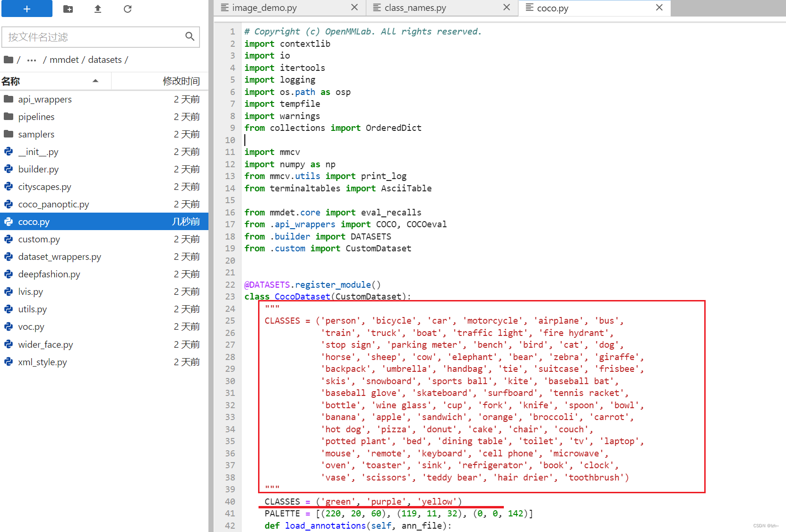Click 'load_annotations' on line 42
Viewport: 786px width, 532px height.
[x=325, y=526]
